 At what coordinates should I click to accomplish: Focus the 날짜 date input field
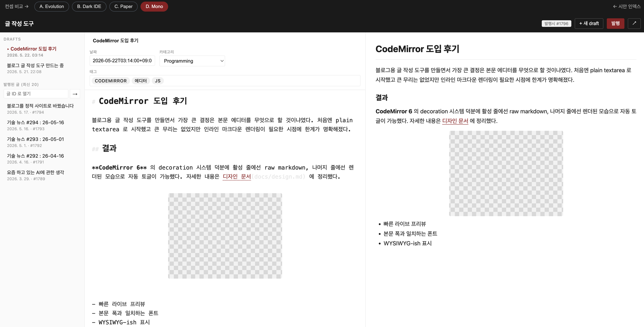pos(122,61)
